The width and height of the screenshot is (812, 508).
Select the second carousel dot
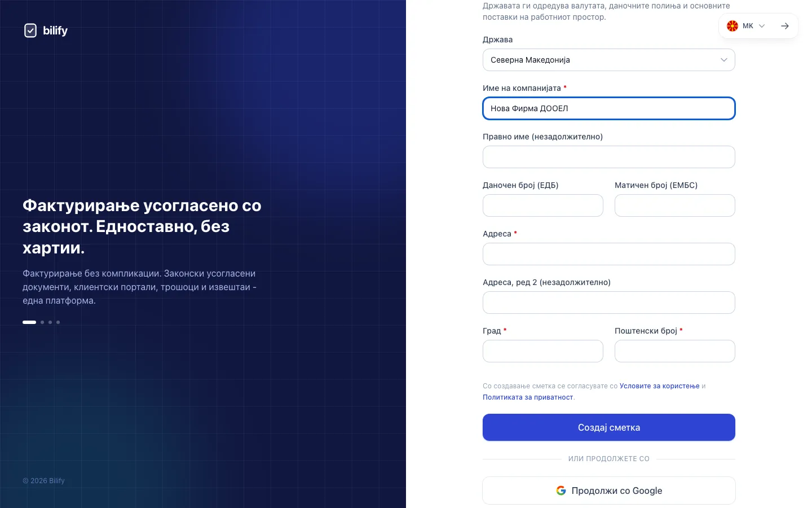click(42, 322)
